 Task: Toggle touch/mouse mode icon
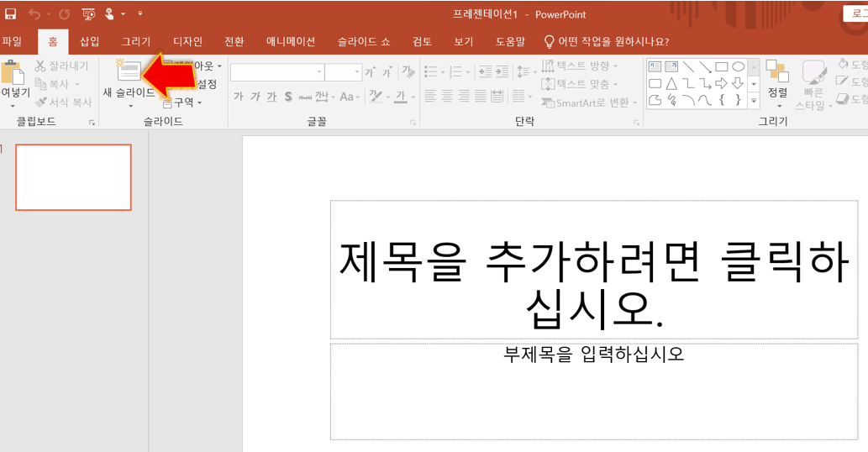(x=109, y=13)
